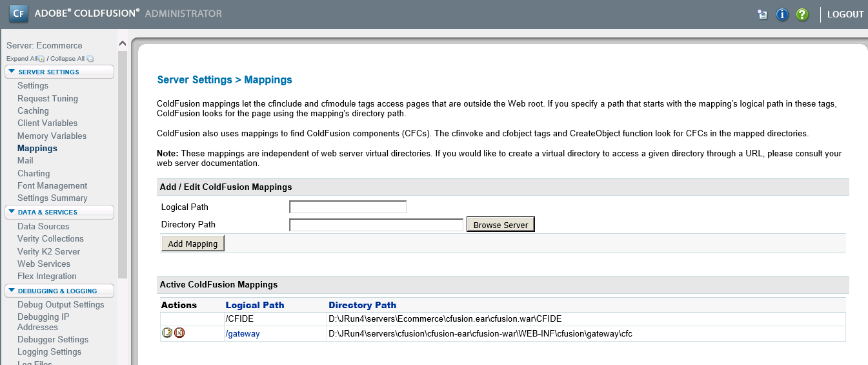Open Verity K2 Server page
The height and width of the screenshot is (365, 868).
48,252
